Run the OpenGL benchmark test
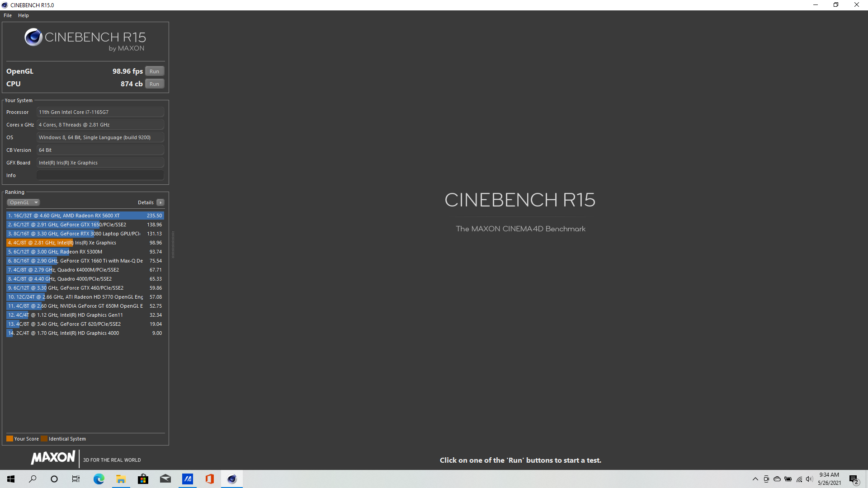The height and width of the screenshot is (488, 868). (155, 71)
